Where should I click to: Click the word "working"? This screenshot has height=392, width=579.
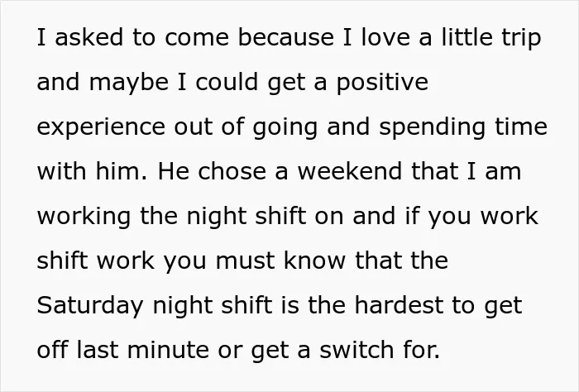pyautogui.click(x=84, y=217)
